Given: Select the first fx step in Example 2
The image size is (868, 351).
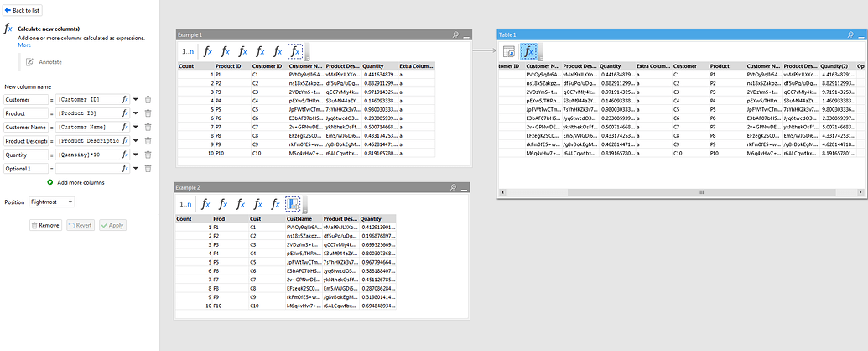Looking at the screenshot, I should [x=206, y=205].
